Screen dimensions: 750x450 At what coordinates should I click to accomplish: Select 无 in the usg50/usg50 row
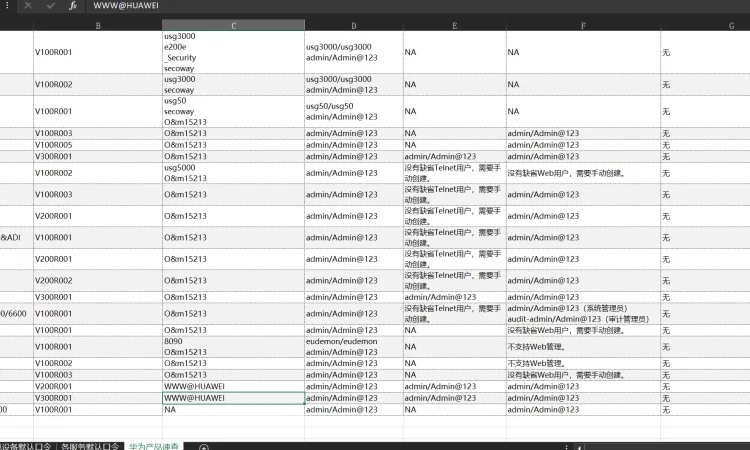(x=705, y=111)
